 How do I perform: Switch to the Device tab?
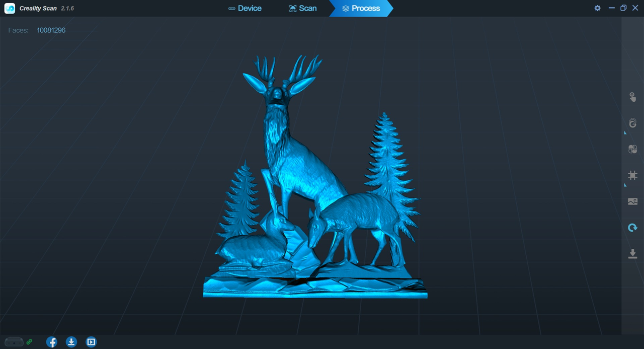coord(245,8)
